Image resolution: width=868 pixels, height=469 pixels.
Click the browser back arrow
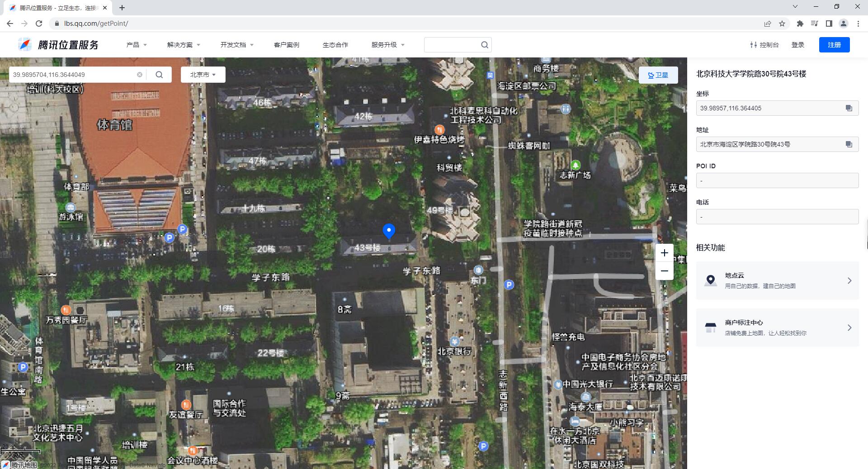[10, 24]
